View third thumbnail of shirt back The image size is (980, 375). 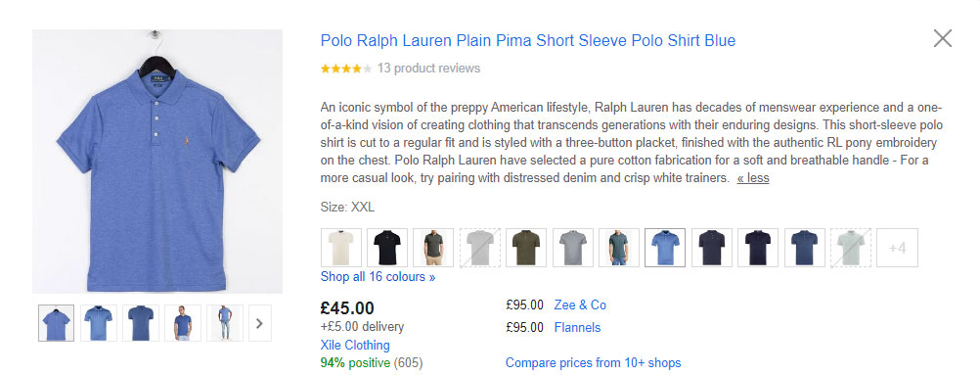[x=141, y=323]
